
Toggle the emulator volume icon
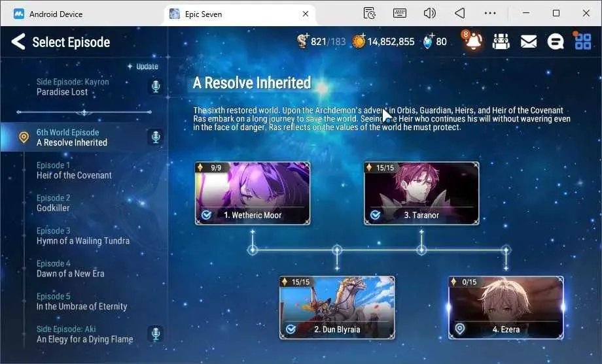coord(430,14)
